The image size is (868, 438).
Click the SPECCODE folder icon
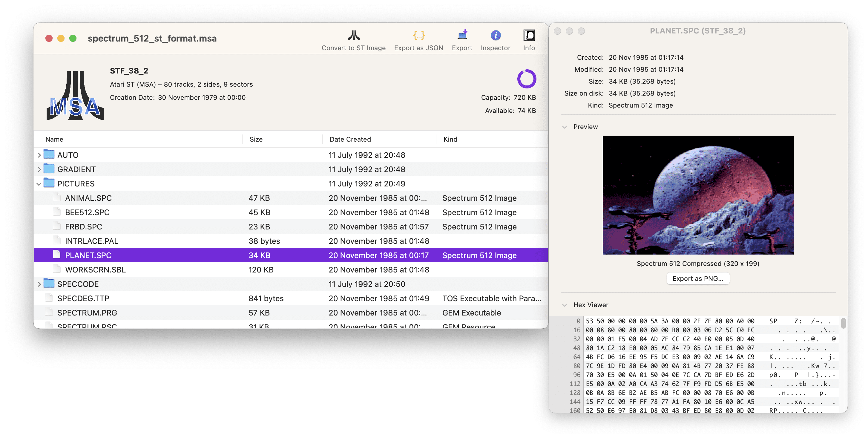(x=49, y=284)
